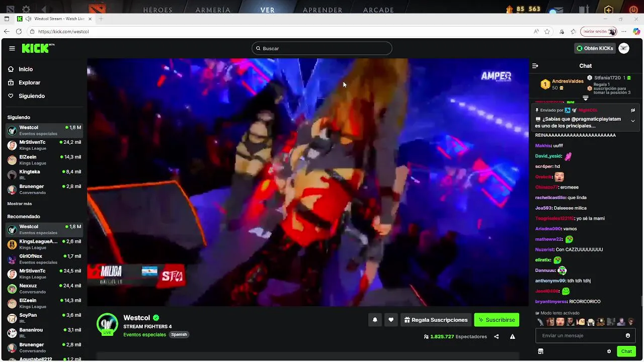
Task: Click the Spanish language tag
Action: 179,334
